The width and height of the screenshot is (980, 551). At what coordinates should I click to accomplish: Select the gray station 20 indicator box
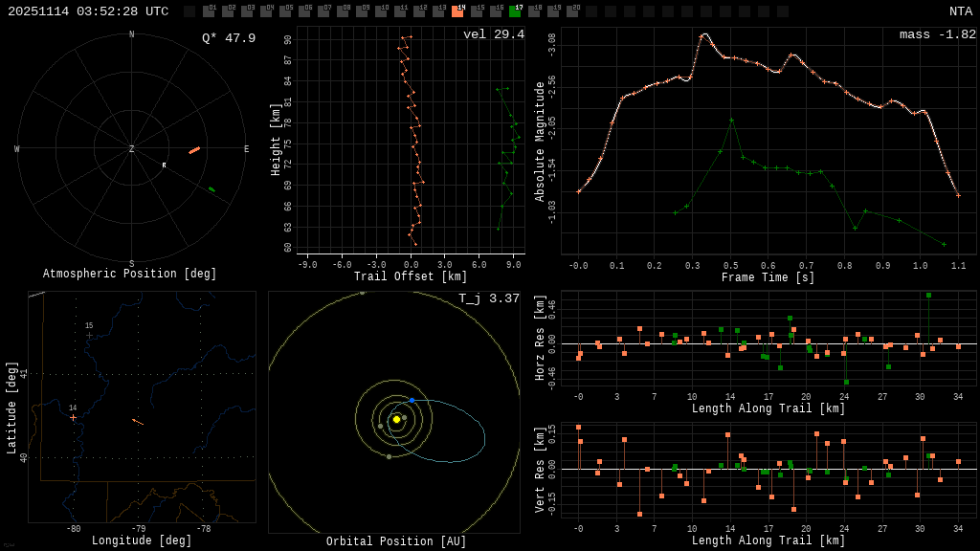point(572,11)
